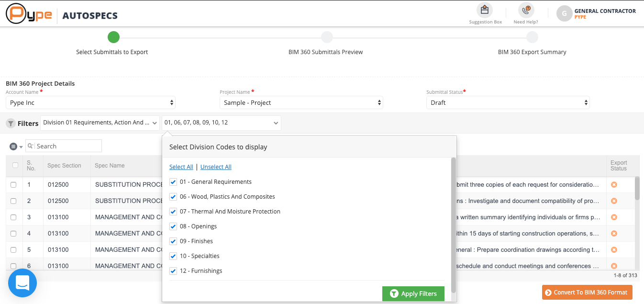Click the Filters funnel icon
The height and width of the screenshot is (304, 644).
(11, 124)
